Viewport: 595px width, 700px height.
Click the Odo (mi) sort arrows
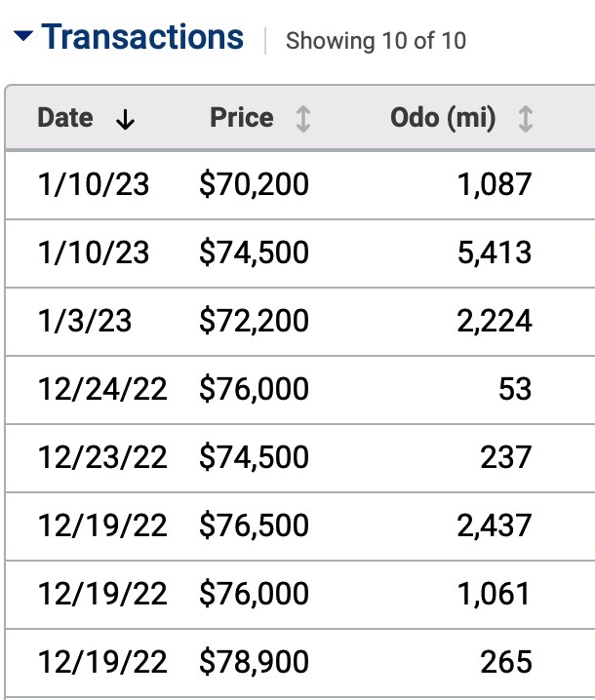coord(525,120)
